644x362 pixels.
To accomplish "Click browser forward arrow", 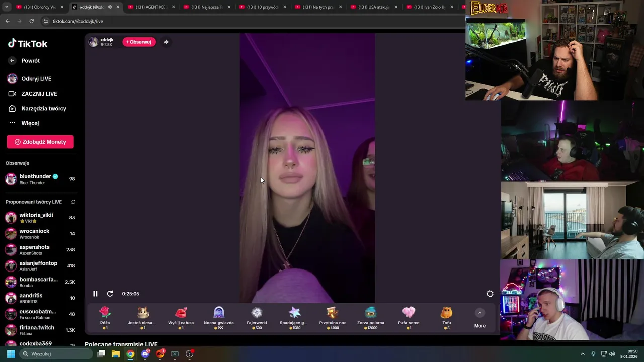I will coord(19,21).
